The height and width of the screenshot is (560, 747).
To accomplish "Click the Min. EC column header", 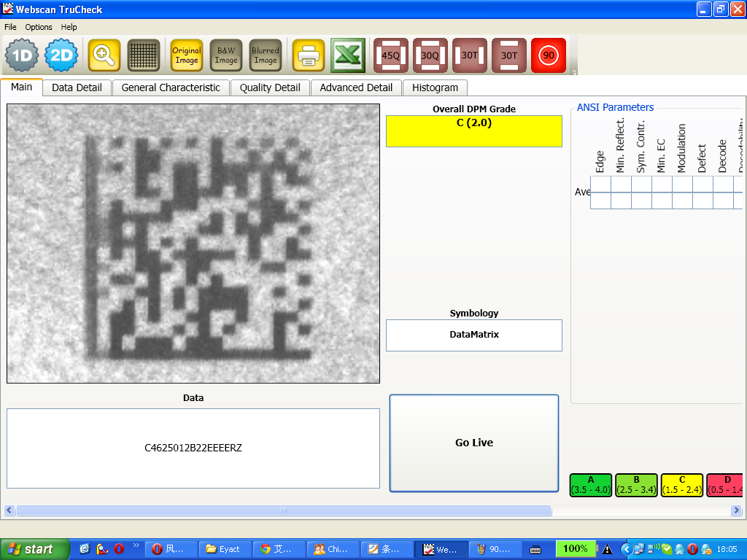I will click(x=661, y=156).
